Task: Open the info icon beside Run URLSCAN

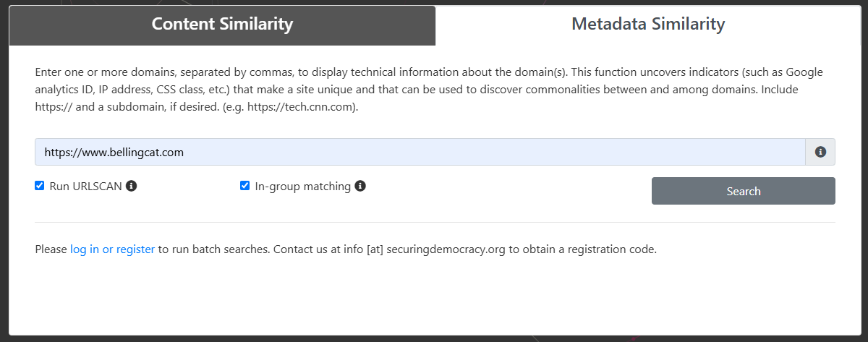Action: tap(132, 186)
